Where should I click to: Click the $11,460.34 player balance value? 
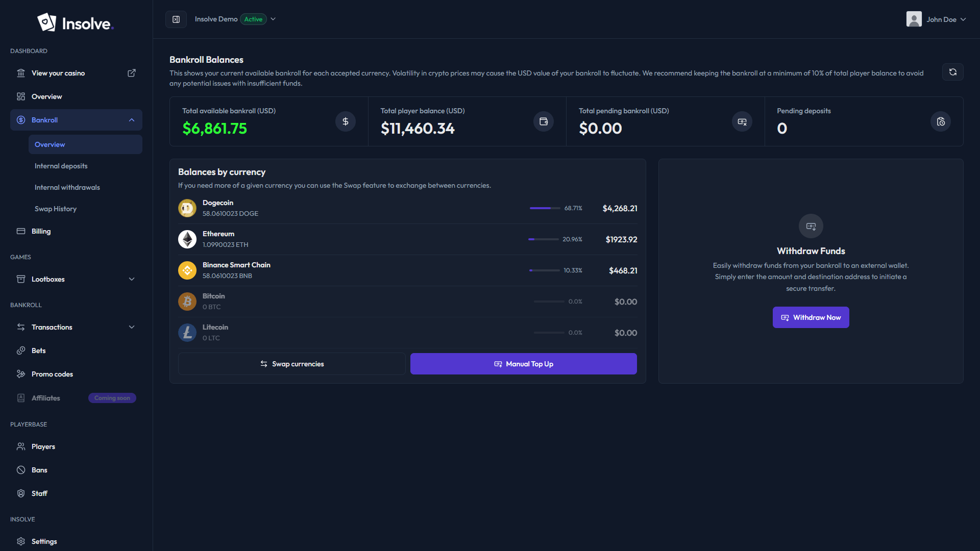click(418, 129)
